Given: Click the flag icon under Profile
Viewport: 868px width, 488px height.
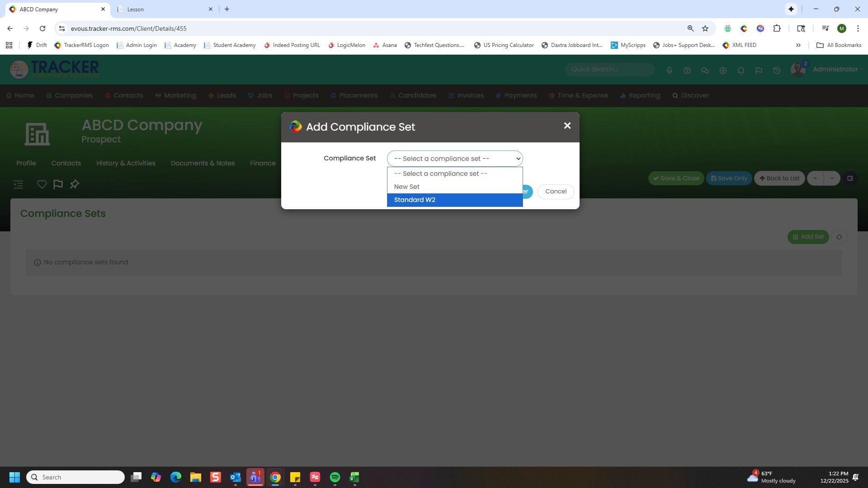Looking at the screenshot, I should pos(58,184).
